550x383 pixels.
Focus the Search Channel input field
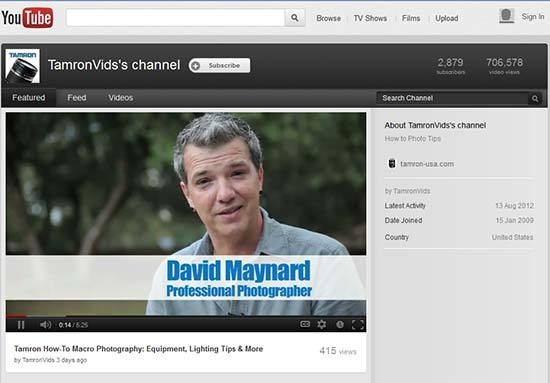coord(452,98)
